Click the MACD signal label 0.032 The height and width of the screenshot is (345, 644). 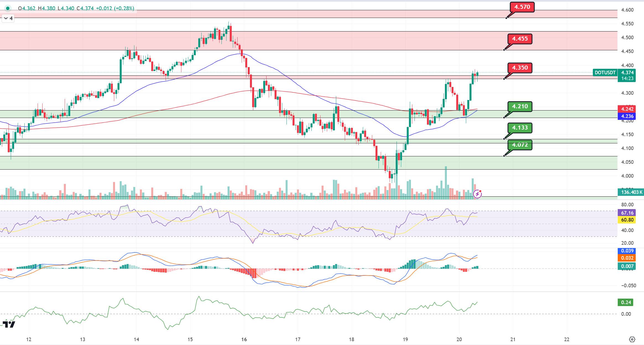(627, 258)
